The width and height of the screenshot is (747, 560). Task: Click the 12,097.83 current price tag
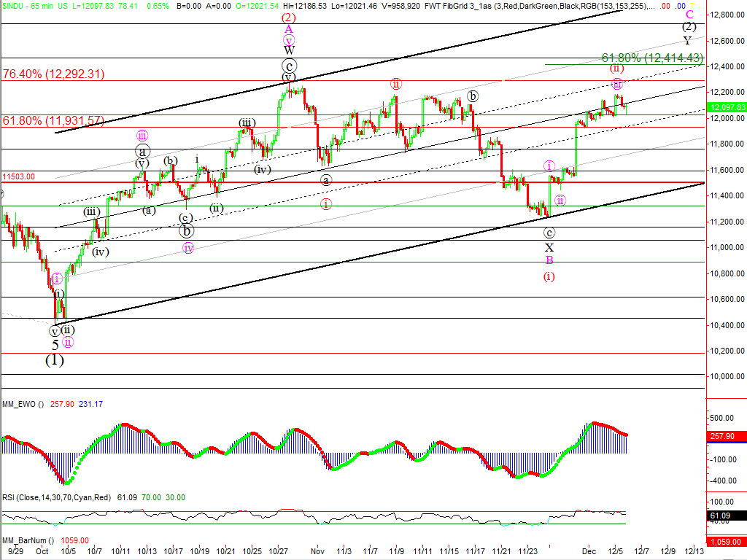726,107
